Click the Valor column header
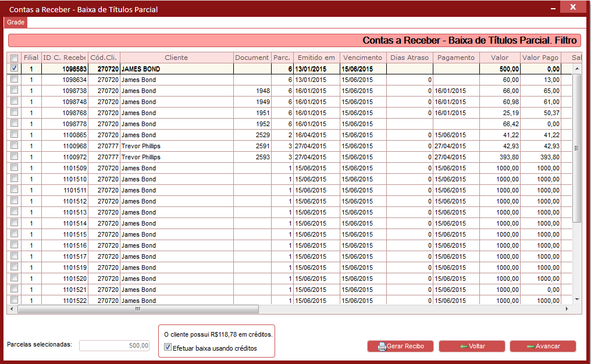This screenshot has height=364, width=591. pos(500,58)
